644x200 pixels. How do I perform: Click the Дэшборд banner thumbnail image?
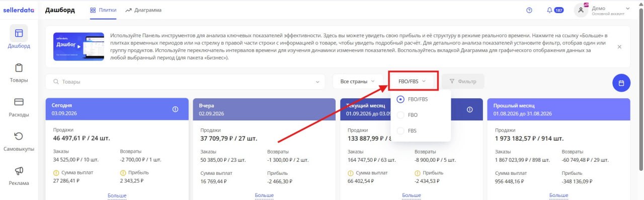tap(78, 47)
